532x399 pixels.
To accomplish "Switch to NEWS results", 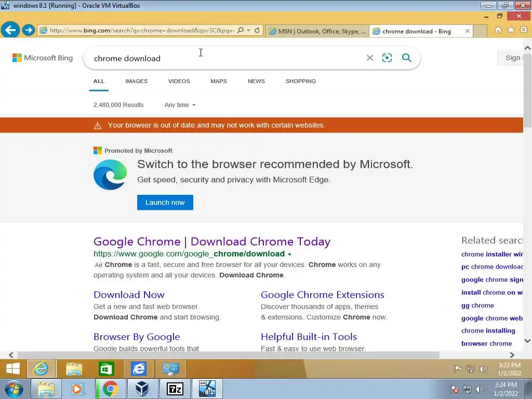I will coord(256,81).
